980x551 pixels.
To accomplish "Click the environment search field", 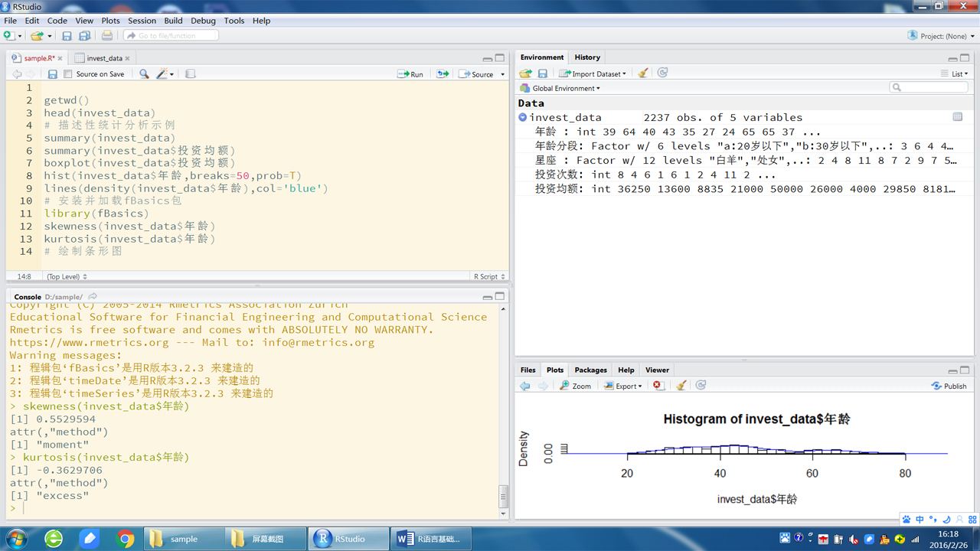I will click(929, 88).
